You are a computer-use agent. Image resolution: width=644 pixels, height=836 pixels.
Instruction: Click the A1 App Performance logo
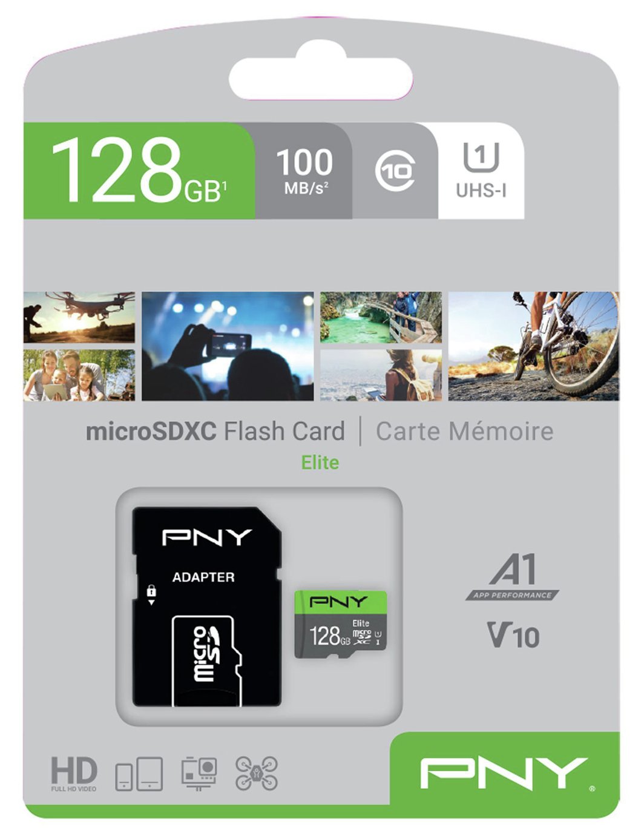(512, 576)
